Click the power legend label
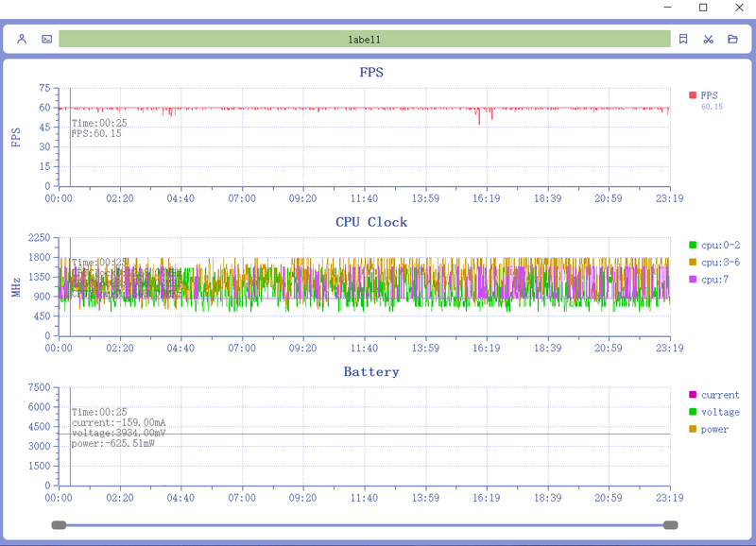The height and width of the screenshot is (546, 756). [714, 430]
